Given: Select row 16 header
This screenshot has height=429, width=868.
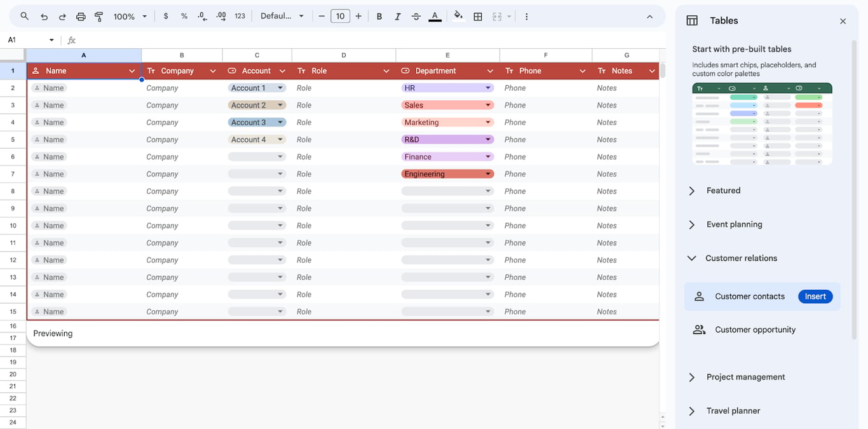Looking at the screenshot, I should click(13, 326).
